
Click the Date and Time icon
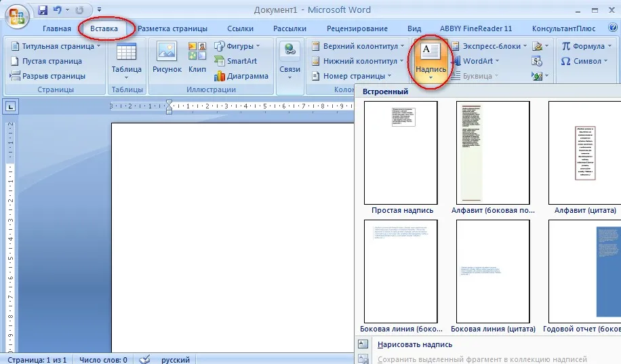tap(537, 61)
